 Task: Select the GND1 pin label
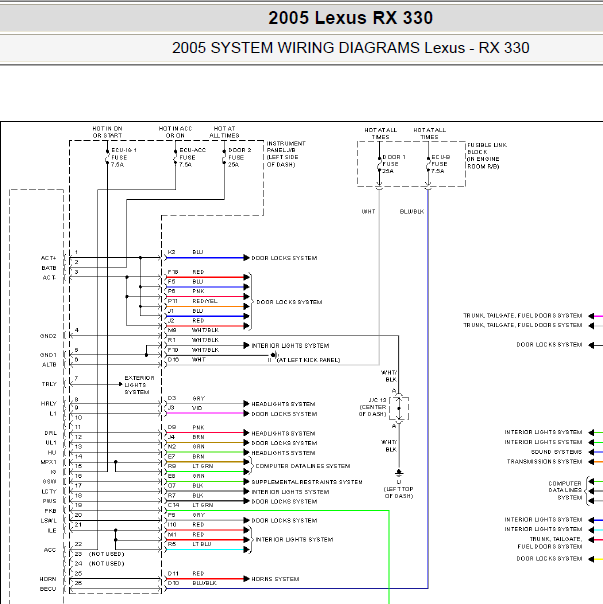[x=48, y=355]
